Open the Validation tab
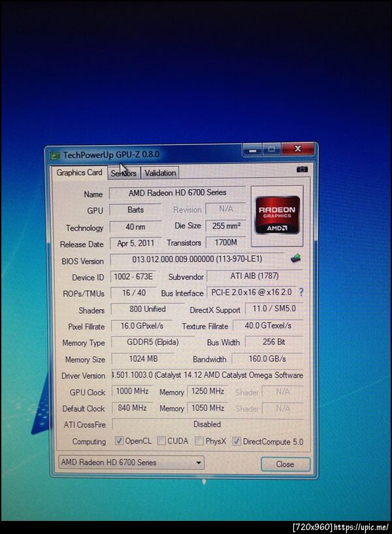The image size is (392, 534). tap(160, 173)
